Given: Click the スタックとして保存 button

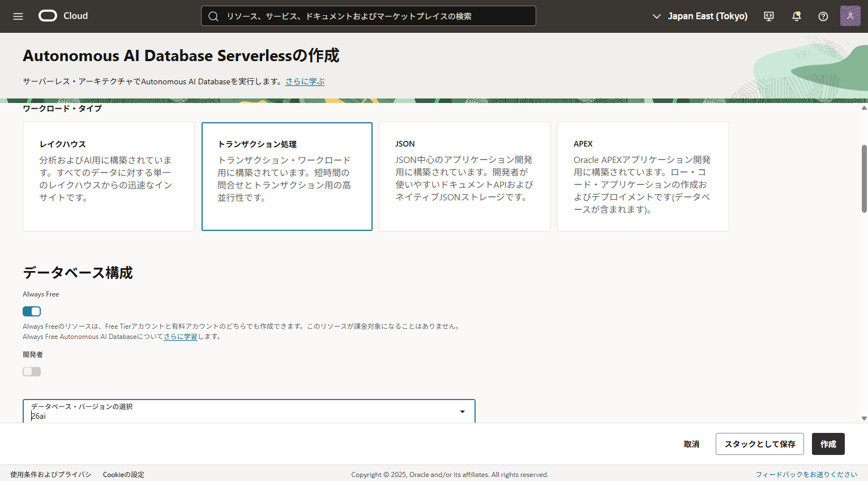Looking at the screenshot, I should (760, 444).
